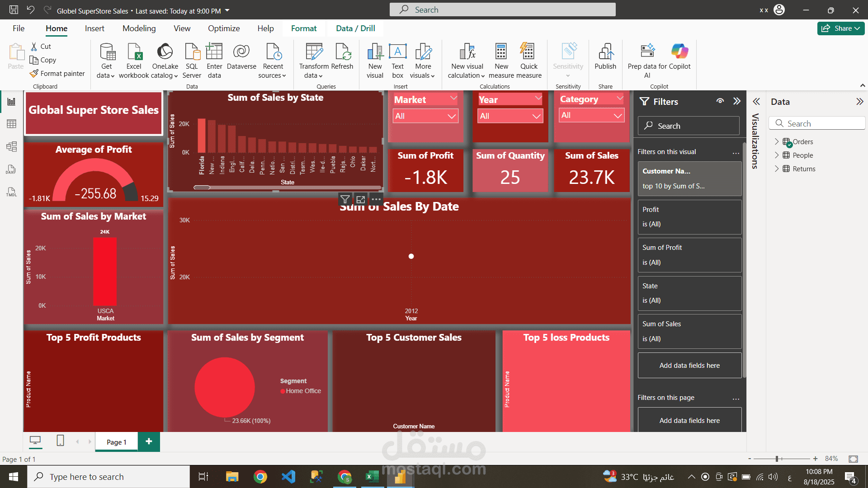Click Excel workbook icon
The height and width of the screenshot is (488, 868).
[x=134, y=61]
